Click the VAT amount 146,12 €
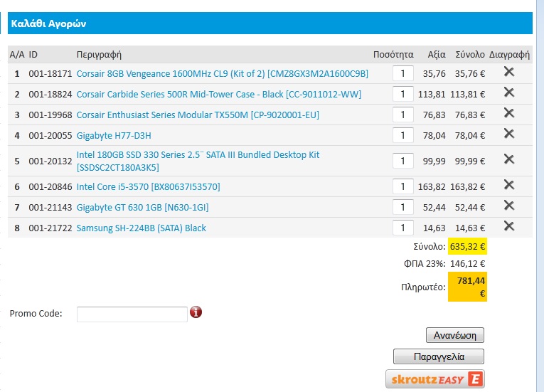This screenshot has height=392, width=544. pos(467,263)
